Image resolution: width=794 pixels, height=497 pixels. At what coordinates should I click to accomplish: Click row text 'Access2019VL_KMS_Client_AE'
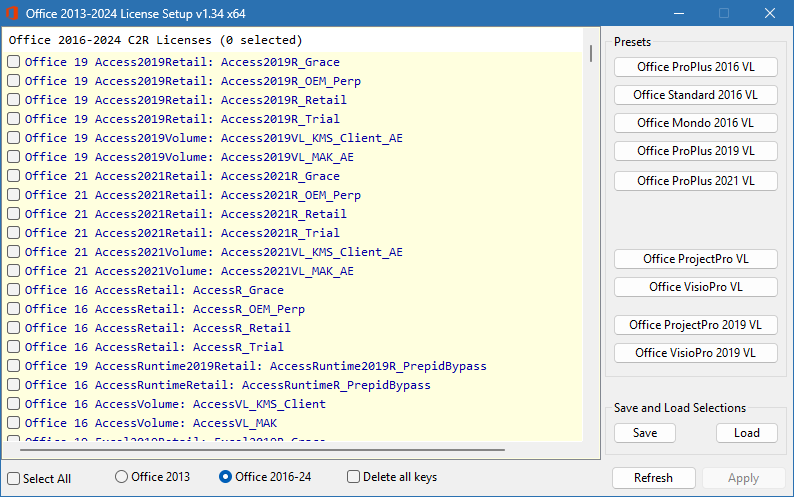click(x=311, y=138)
